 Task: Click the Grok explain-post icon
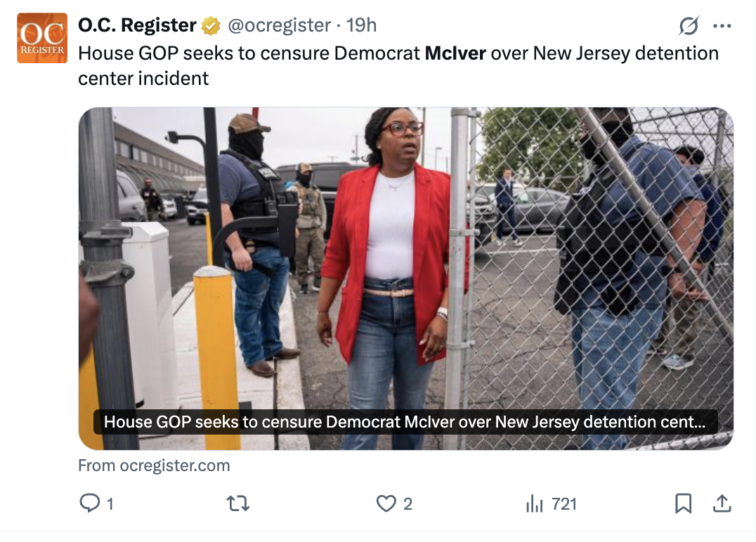[689, 27]
